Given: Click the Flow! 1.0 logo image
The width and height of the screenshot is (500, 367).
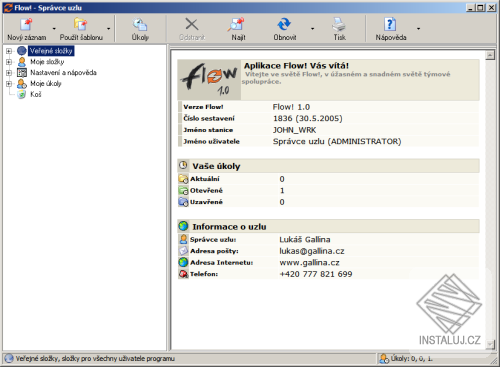Looking at the screenshot, I should (209, 80).
